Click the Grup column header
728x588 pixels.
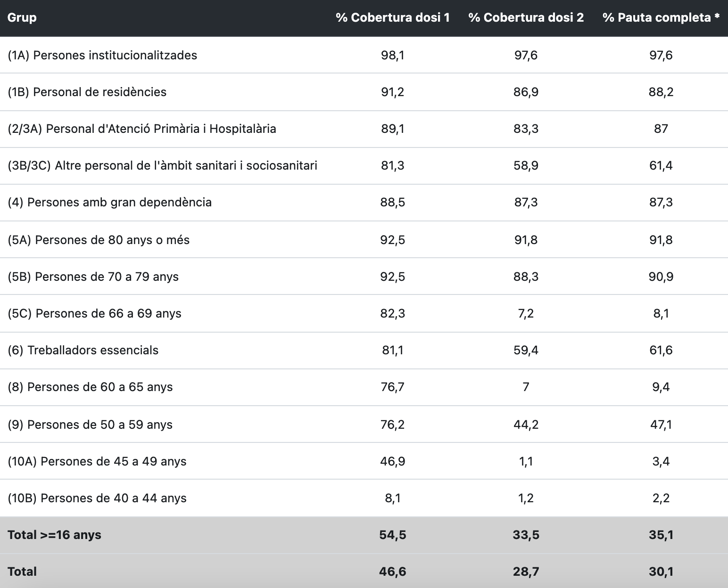[x=22, y=18]
